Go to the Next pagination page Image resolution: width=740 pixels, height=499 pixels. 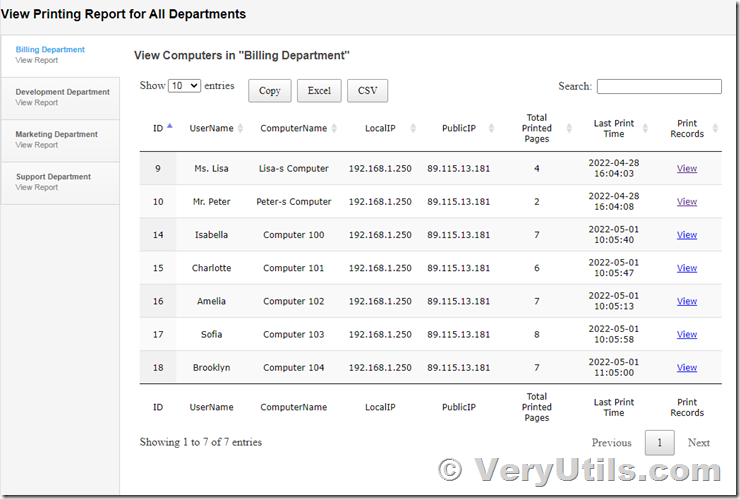coord(699,443)
